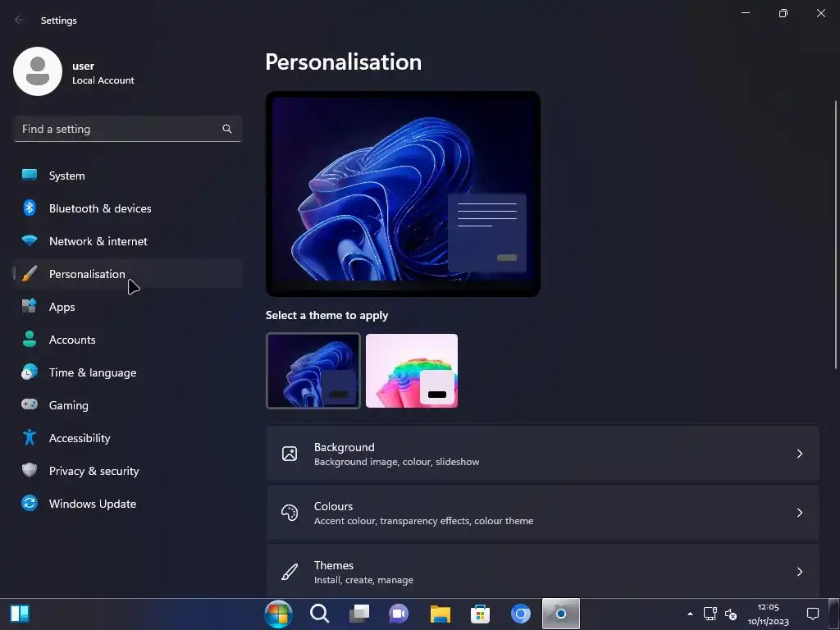
Task: Click the Apps icon in sidebar
Action: click(x=30, y=307)
